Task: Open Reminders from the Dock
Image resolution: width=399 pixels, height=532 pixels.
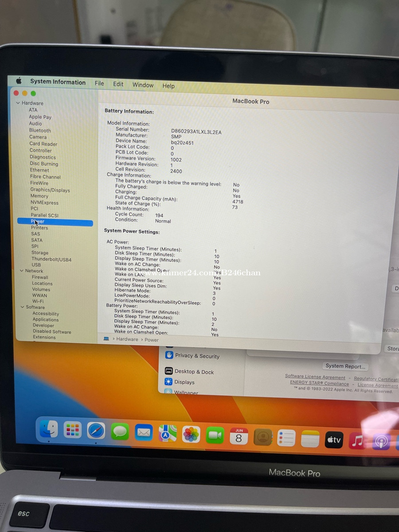Action: 286,438
